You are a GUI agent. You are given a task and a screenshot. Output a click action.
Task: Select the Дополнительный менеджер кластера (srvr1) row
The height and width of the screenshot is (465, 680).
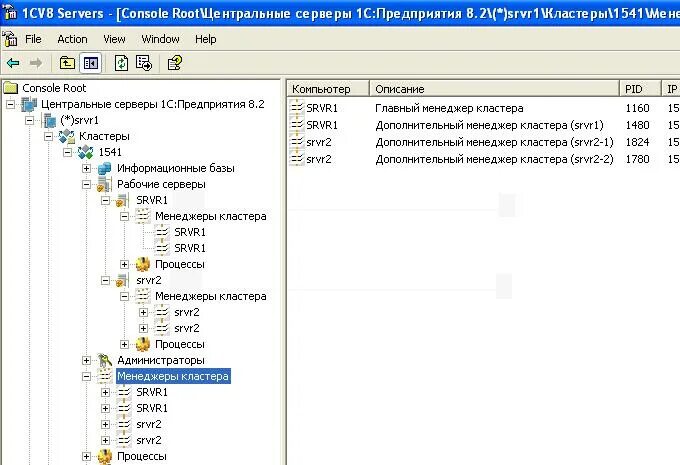tap(484, 125)
